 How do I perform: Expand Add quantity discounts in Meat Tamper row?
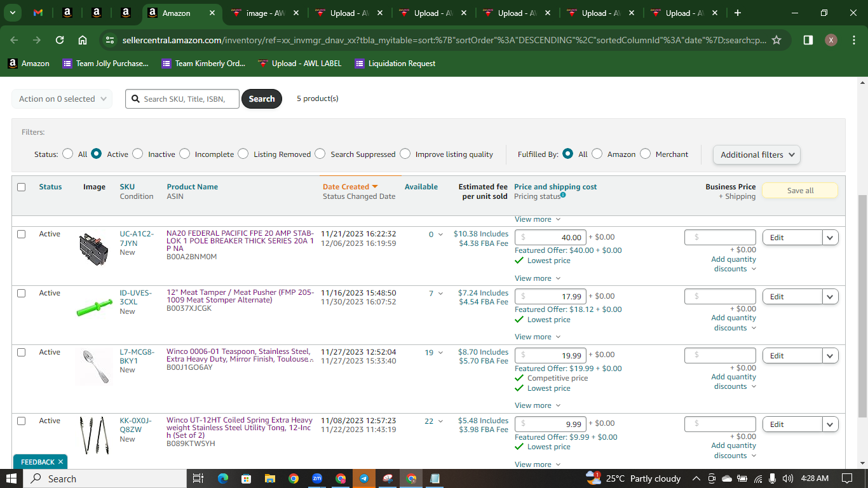734,323
